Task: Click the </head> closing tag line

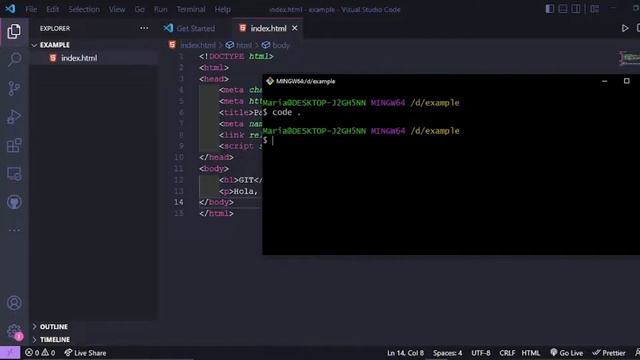Action: (217, 157)
